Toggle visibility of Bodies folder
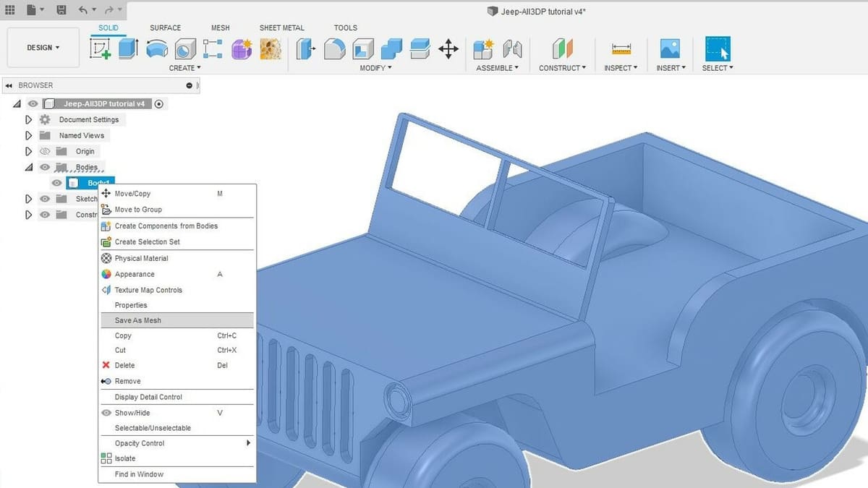Screen dimensions: 868x488 45,168
